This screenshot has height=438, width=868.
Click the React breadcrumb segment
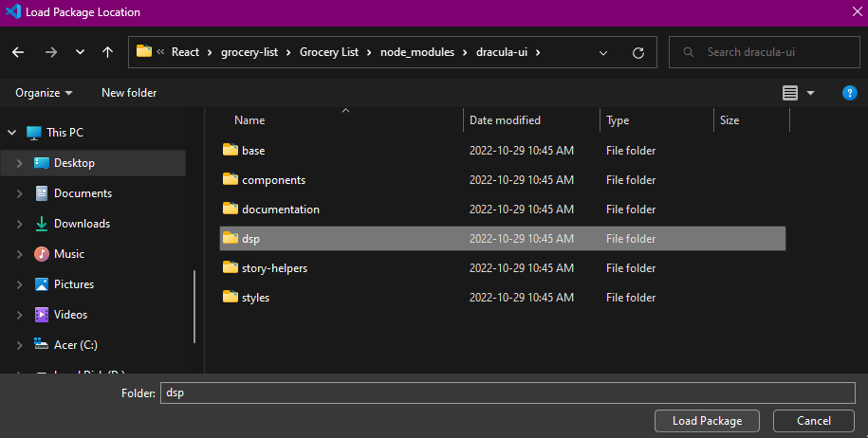(x=185, y=52)
